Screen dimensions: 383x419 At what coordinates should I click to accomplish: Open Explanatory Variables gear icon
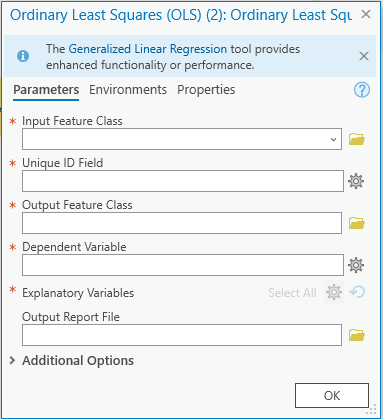(x=334, y=292)
